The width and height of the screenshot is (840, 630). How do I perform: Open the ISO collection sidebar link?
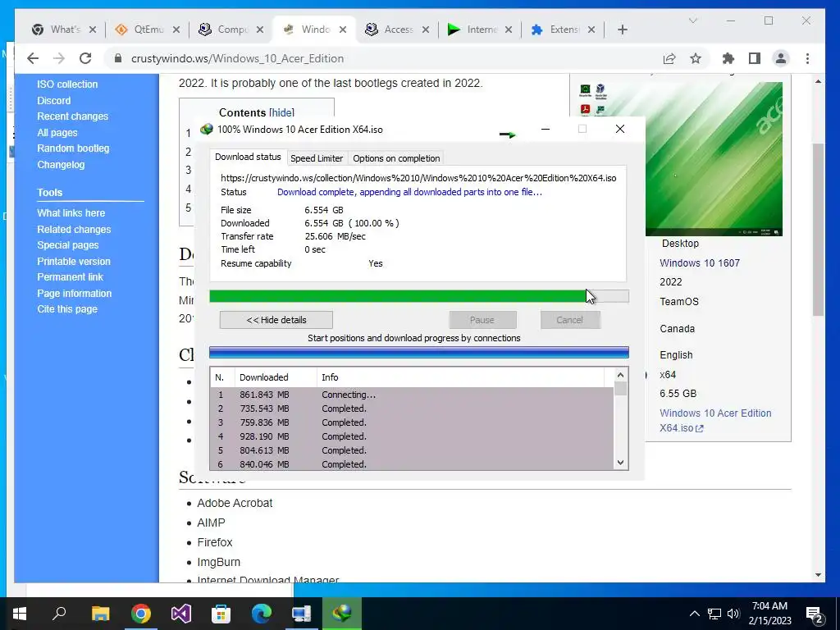click(67, 84)
